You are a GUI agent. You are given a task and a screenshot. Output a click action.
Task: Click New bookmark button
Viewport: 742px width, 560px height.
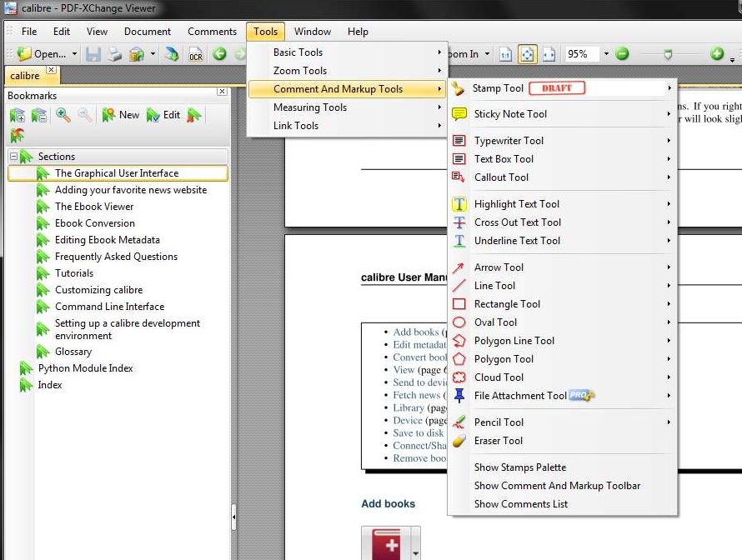tap(121, 115)
